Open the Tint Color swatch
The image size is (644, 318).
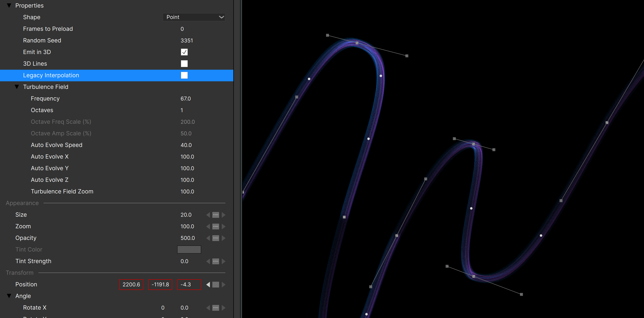[189, 250]
